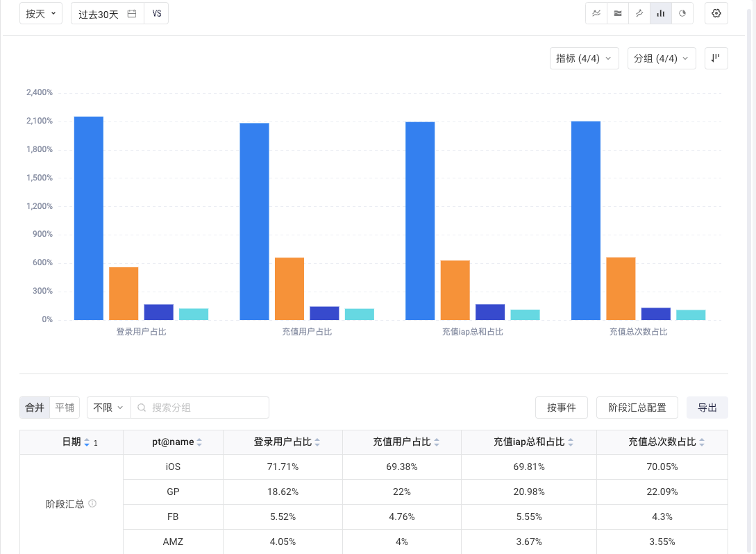The width and height of the screenshot is (756, 554).
Task: Click the 导出 export button
Action: coord(707,408)
